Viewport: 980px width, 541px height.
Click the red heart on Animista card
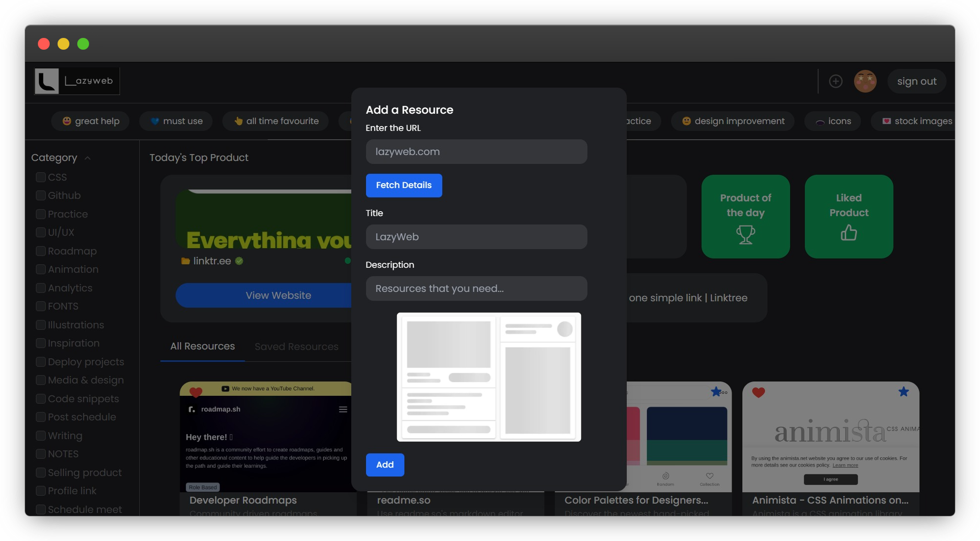(758, 392)
